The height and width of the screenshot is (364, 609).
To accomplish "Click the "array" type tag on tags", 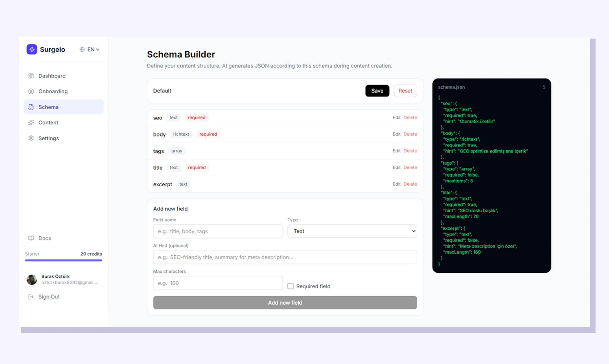I will 177,151.
